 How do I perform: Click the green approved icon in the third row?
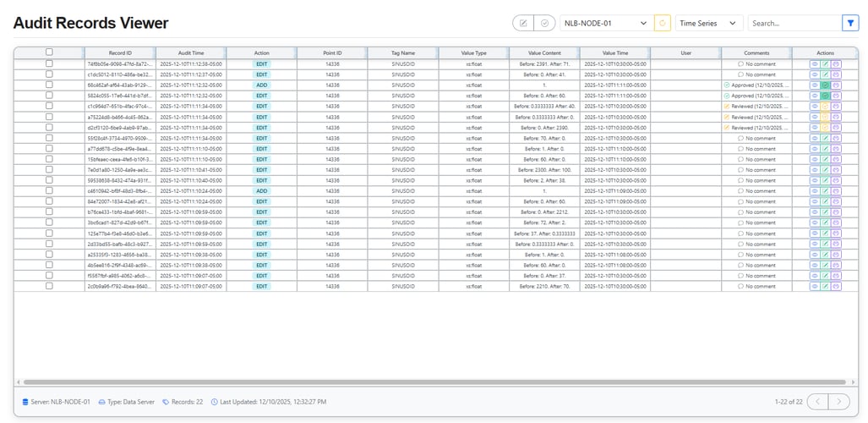click(x=826, y=85)
